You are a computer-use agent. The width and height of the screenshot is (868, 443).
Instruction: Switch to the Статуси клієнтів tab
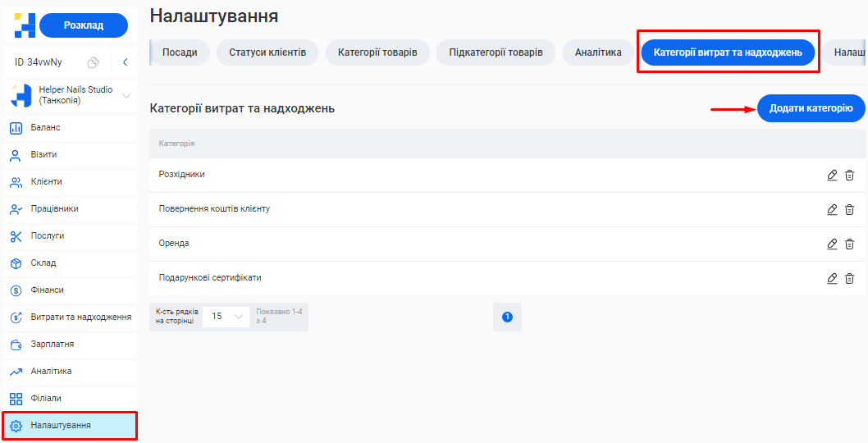pos(267,53)
